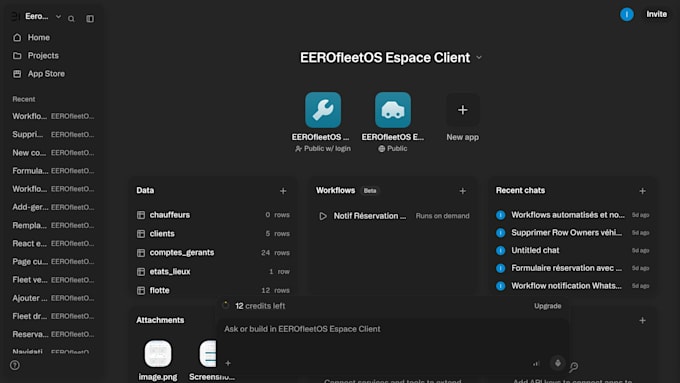Screen dimensions: 680x383
Task: Open the comptes_gerants table
Action: click(213, 252)
